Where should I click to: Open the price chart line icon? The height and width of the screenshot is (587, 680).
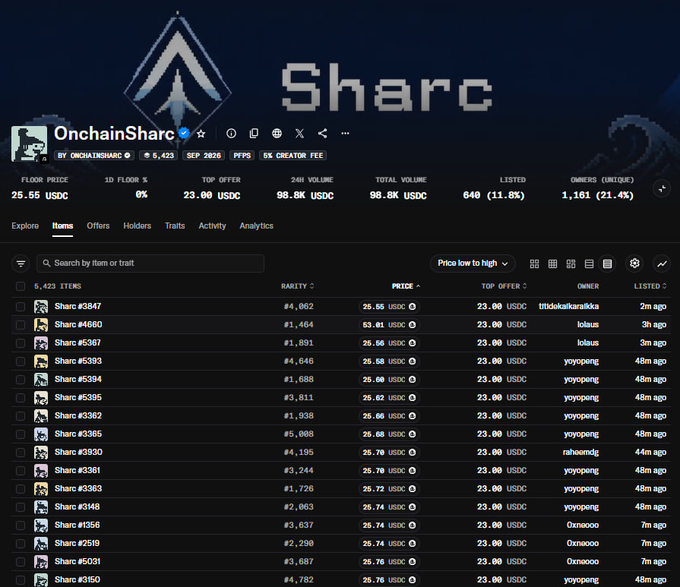[x=662, y=264]
